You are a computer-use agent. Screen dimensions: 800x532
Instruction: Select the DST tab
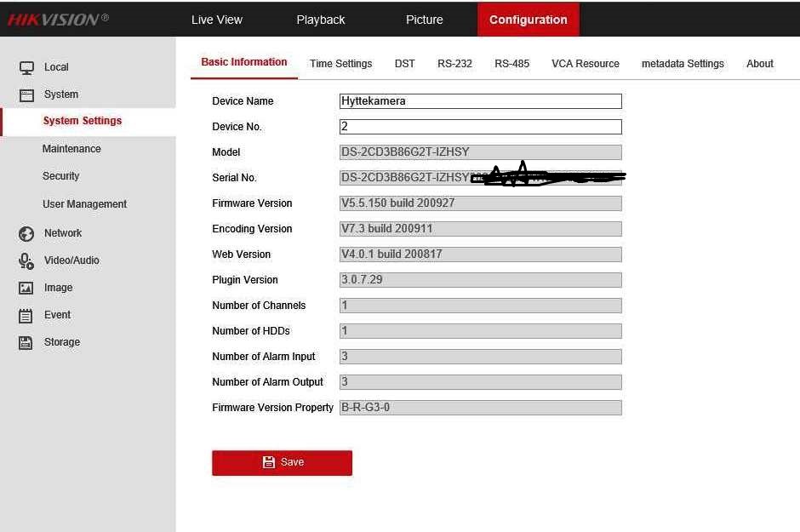(404, 64)
